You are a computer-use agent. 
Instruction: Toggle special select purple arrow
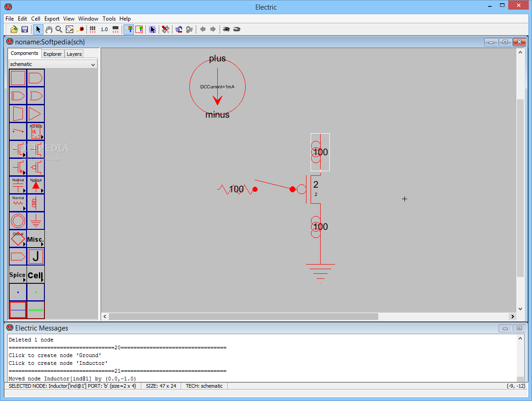pos(152,30)
